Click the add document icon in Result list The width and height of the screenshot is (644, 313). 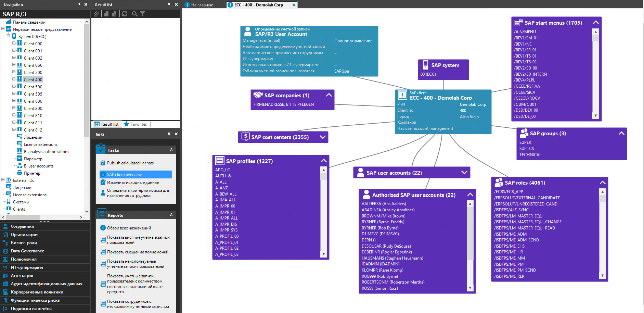pos(106,14)
